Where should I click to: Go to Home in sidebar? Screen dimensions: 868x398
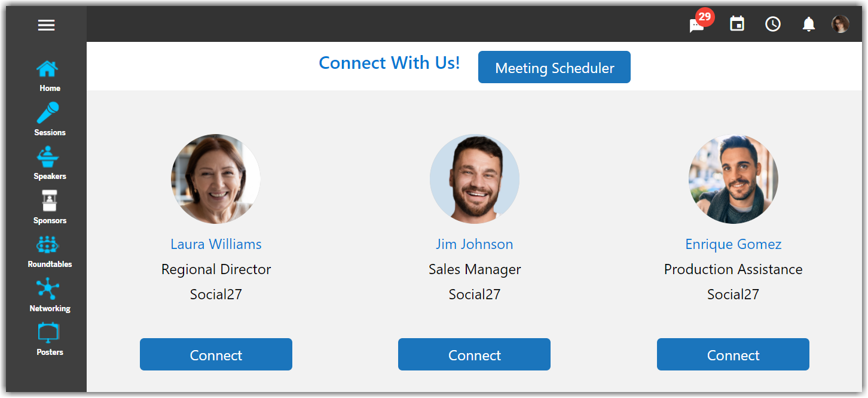[x=48, y=70]
